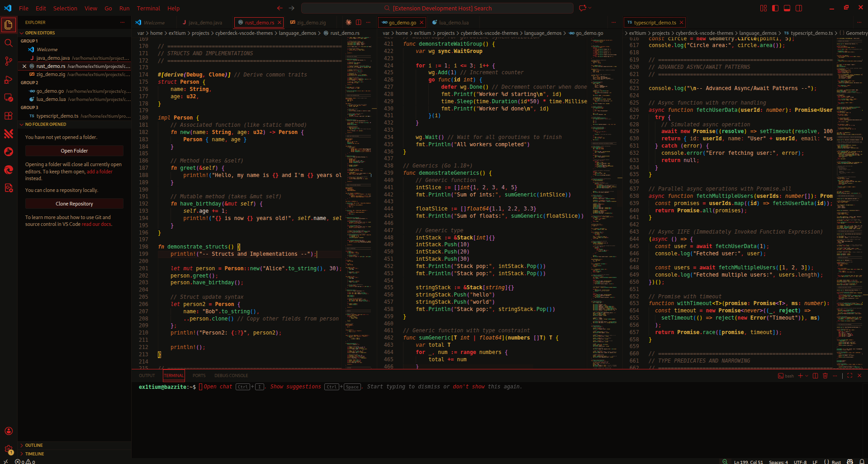Select the Source Control icon
Screen dimensions: 868x464
coord(9,61)
